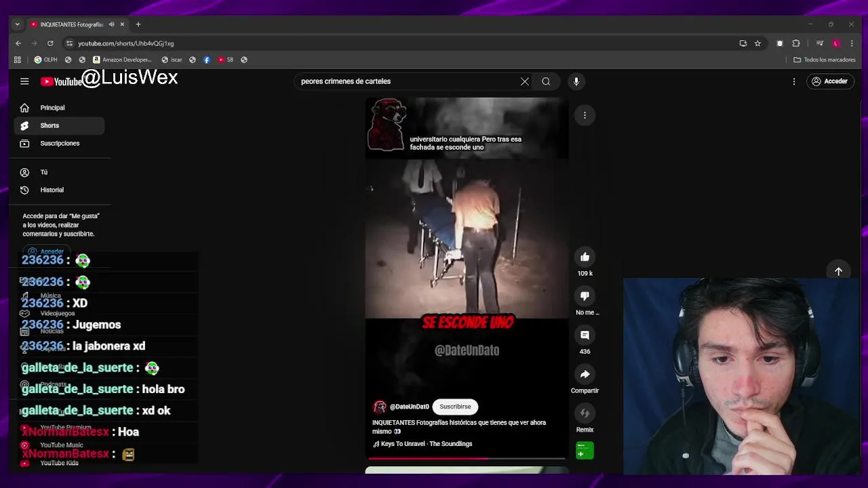
Task: View site information icon in address bar
Action: pos(69,43)
